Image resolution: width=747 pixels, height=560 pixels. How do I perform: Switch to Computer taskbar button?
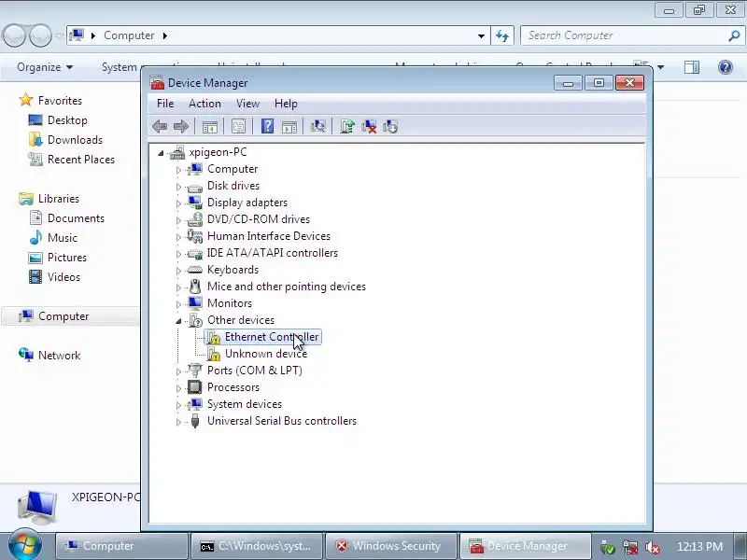pyautogui.click(x=122, y=546)
